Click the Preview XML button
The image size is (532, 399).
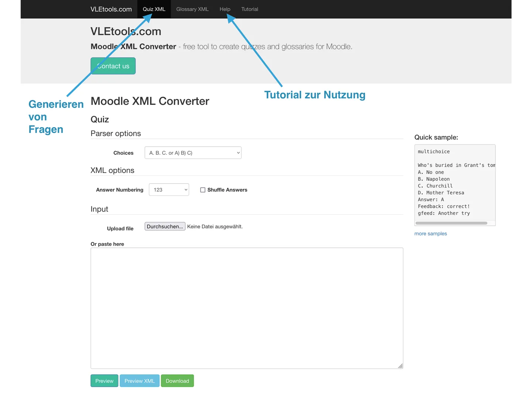pos(140,381)
